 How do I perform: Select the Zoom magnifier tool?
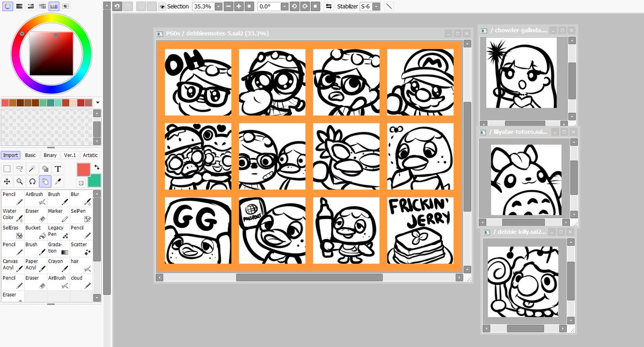tap(20, 182)
